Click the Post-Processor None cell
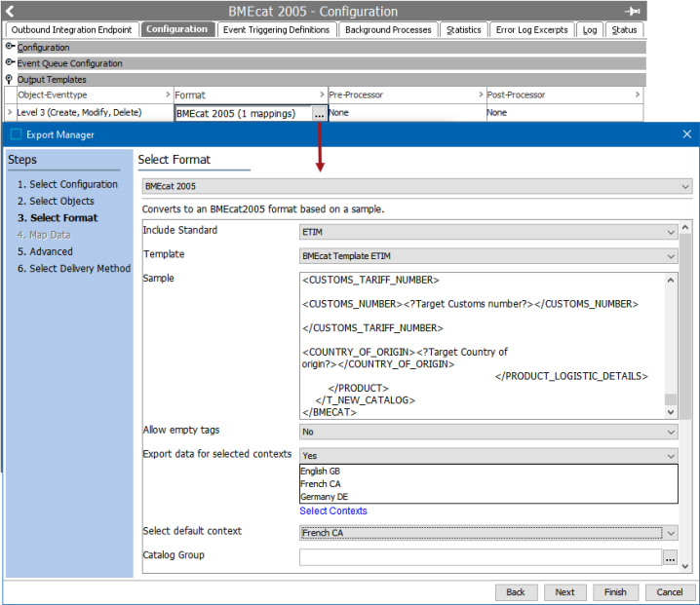The image size is (700, 605). coord(564,112)
